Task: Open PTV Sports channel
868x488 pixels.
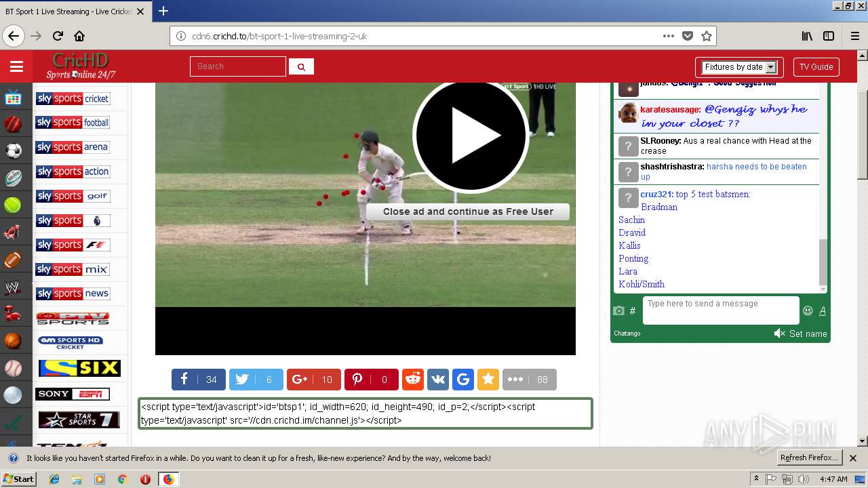Action: [x=73, y=318]
